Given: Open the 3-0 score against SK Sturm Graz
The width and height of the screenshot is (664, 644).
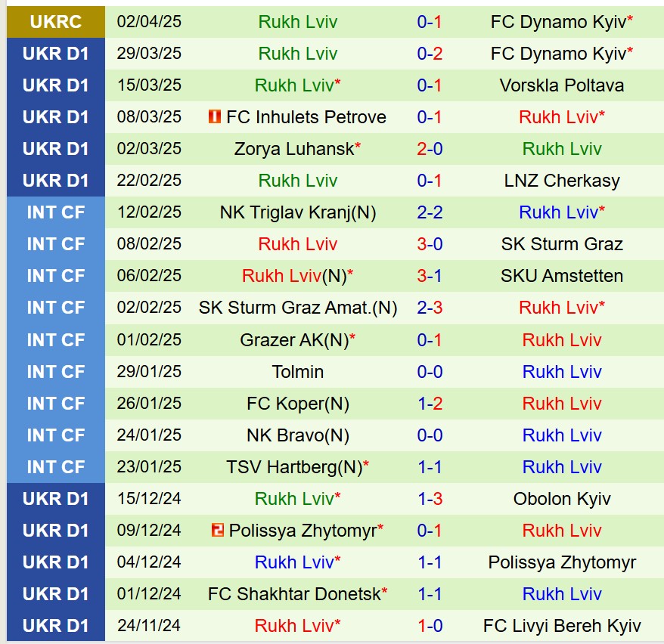Looking at the screenshot, I should (x=430, y=244).
